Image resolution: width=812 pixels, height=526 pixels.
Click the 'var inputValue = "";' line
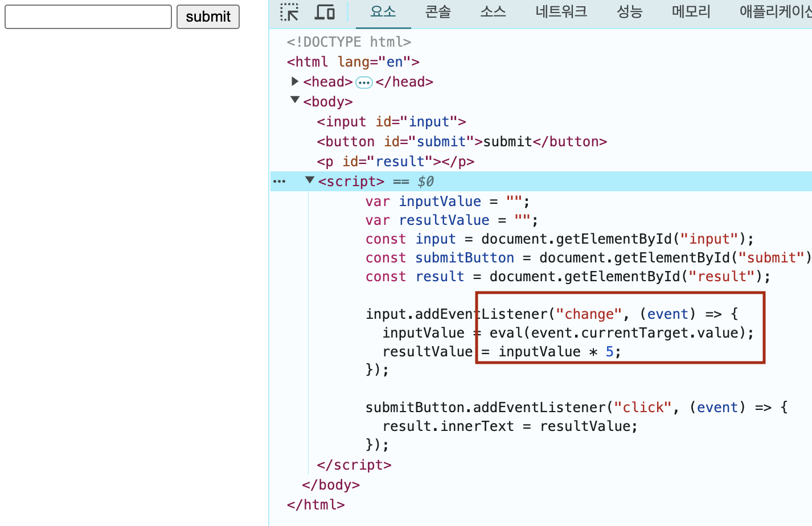pyautogui.click(x=448, y=202)
